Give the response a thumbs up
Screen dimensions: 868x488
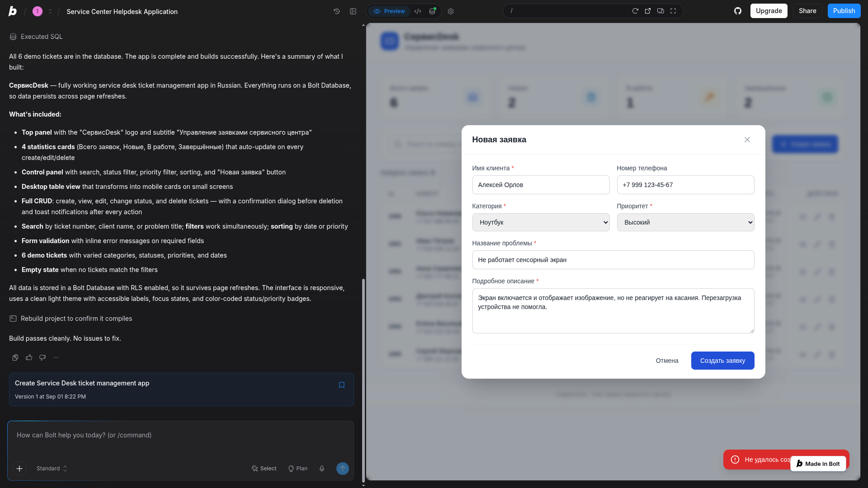(x=29, y=357)
